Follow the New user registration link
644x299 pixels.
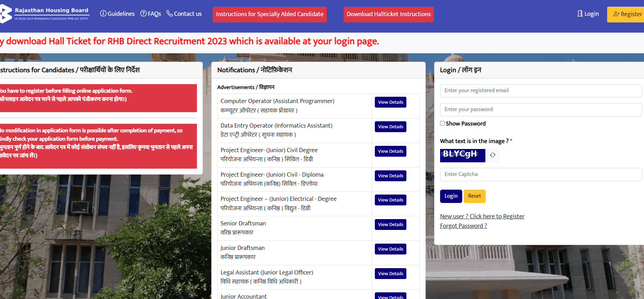point(482,217)
